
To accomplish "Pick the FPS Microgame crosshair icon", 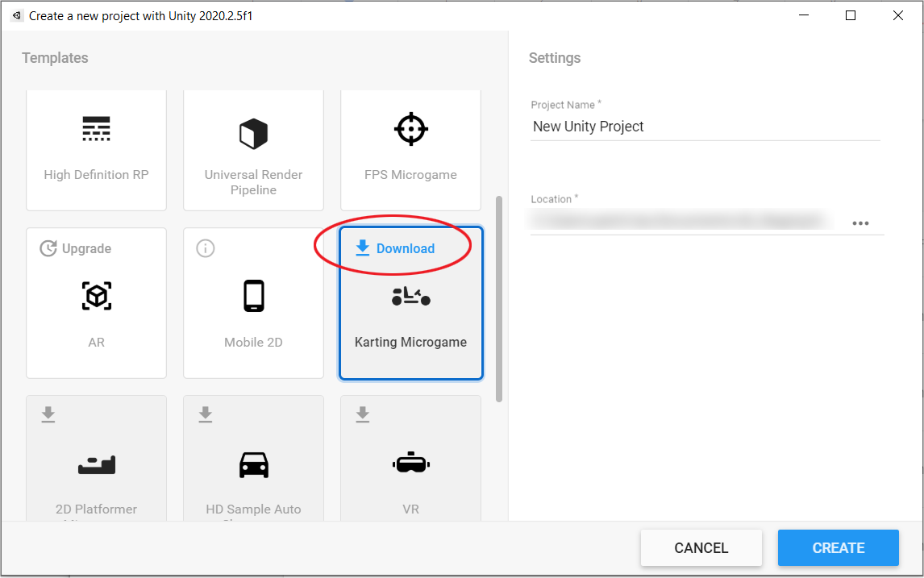I will [410, 129].
